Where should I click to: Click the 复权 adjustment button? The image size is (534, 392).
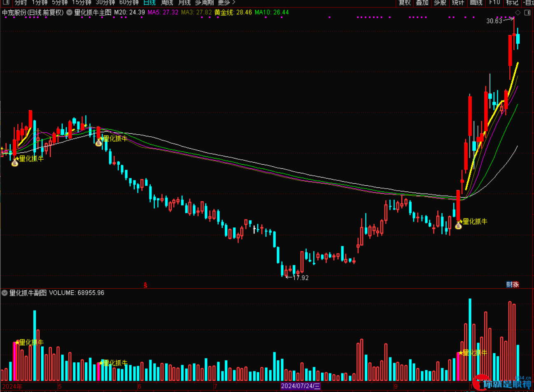coord(405,2)
